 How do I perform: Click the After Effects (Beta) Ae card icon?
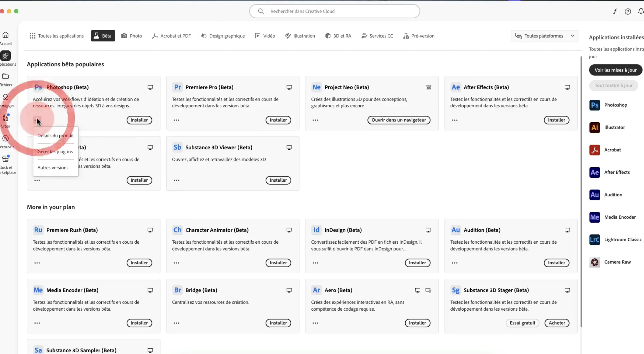[x=455, y=87]
